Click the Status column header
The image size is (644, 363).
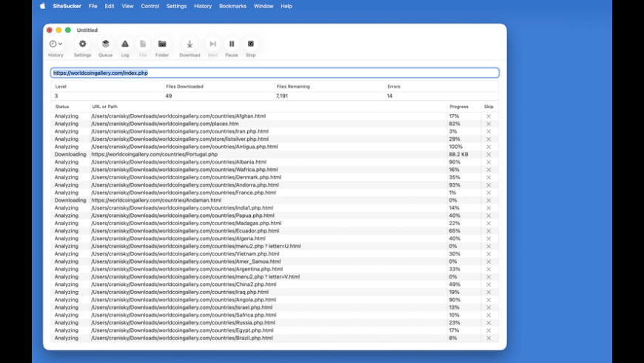pos(62,107)
